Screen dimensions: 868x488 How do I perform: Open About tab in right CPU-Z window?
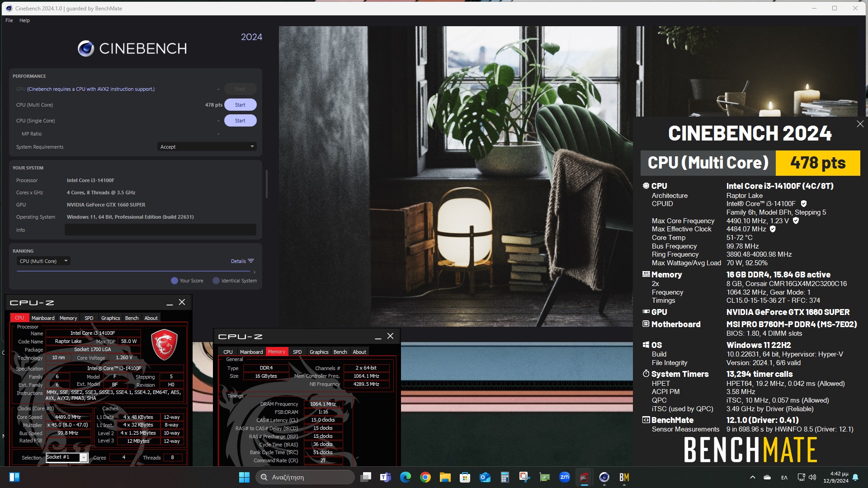(359, 352)
